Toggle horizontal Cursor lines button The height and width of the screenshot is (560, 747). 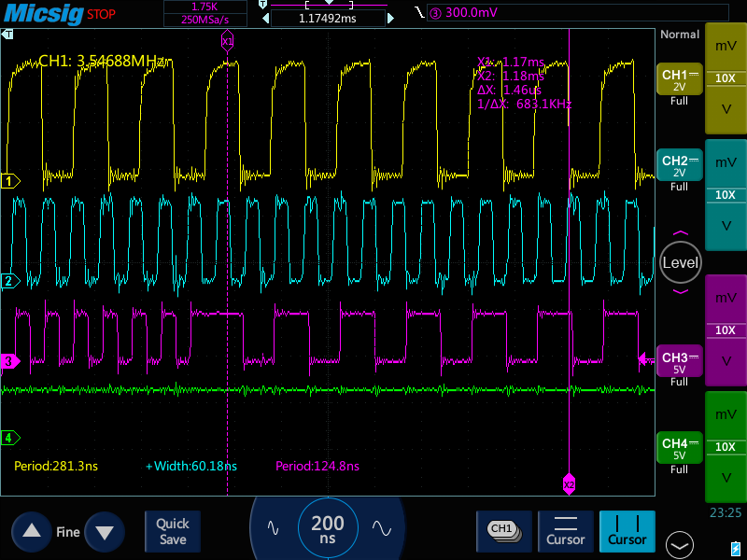click(565, 530)
